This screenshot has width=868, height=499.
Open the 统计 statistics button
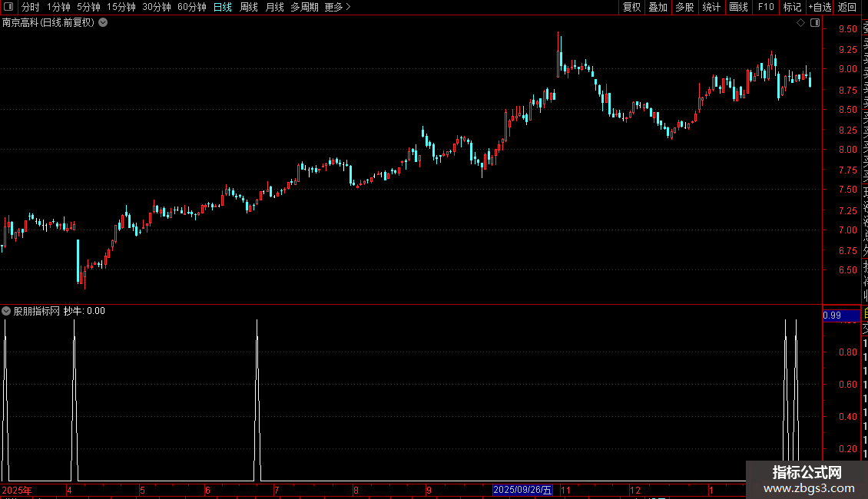711,7
